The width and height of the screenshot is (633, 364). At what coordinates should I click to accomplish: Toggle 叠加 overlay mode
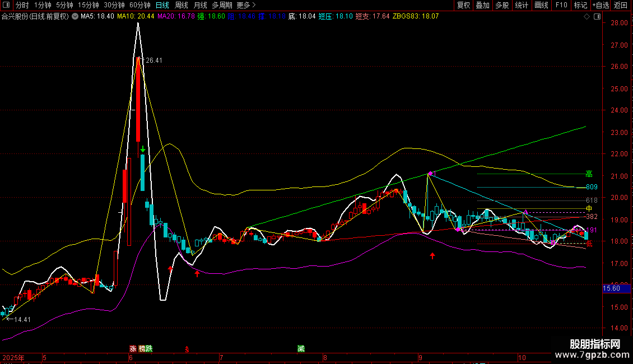pyautogui.click(x=482, y=5)
